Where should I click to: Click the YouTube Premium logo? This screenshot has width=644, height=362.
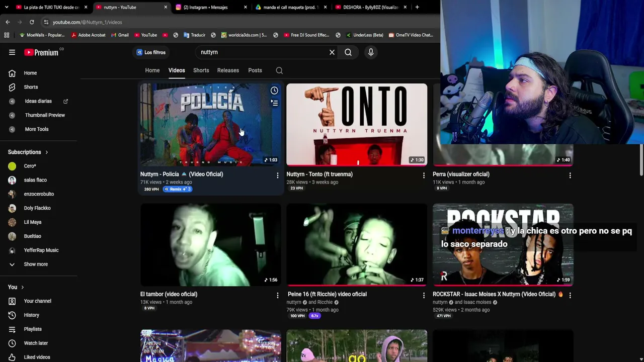(41, 52)
